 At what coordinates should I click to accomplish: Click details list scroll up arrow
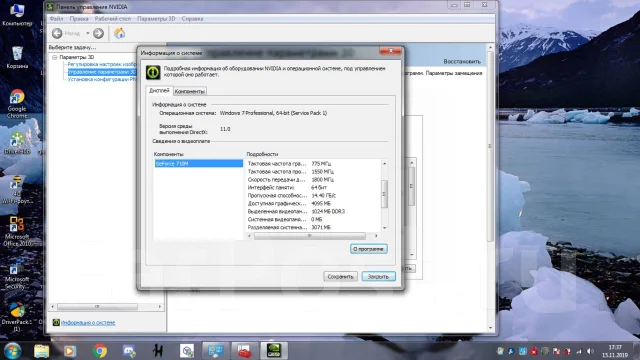[384, 163]
